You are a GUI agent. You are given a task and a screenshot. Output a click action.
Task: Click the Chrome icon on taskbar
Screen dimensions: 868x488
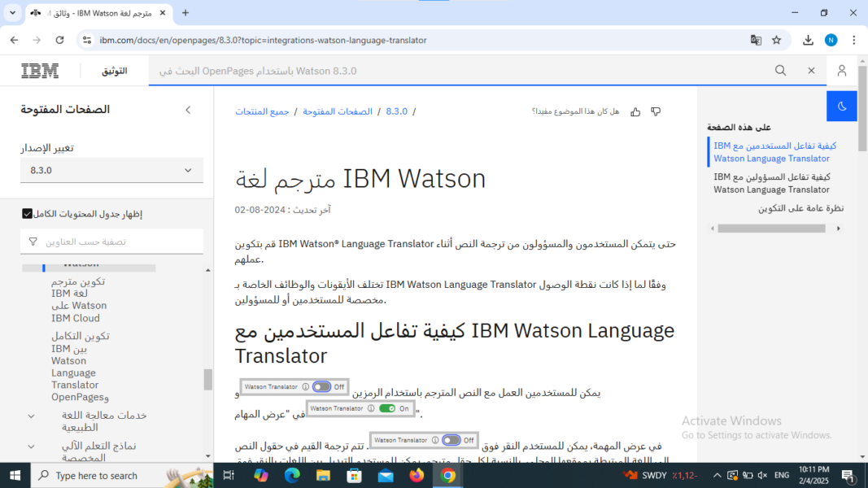(x=448, y=475)
